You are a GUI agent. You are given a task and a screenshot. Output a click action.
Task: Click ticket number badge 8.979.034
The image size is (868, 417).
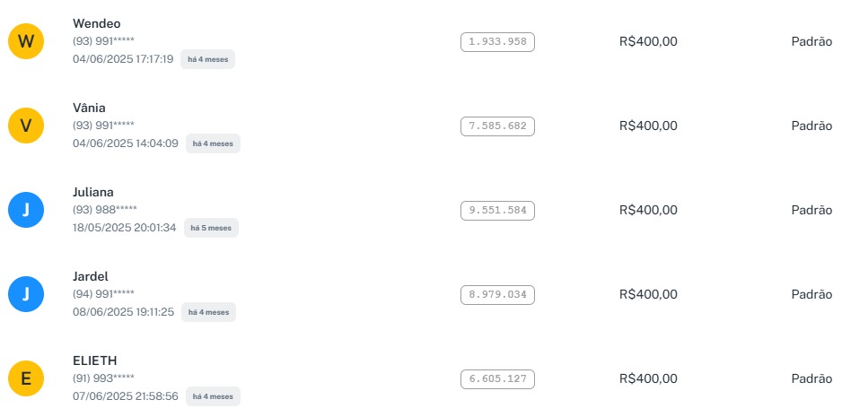[497, 295]
